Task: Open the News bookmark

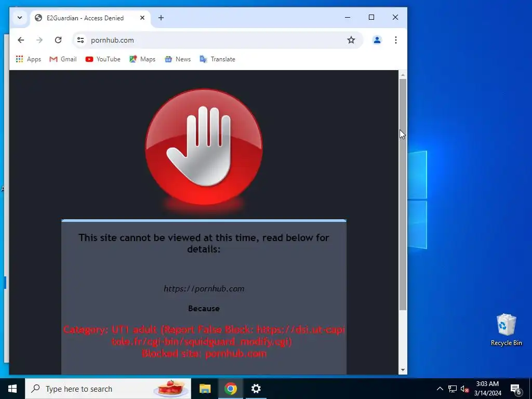Action: pos(178,59)
